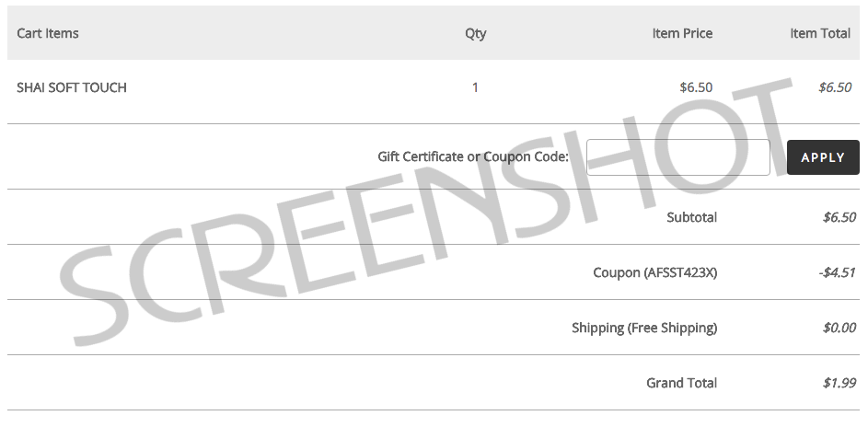Click the quantity value 1
This screenshot has width=868, height=427.
pyautogui.click(x=475, y=87)
